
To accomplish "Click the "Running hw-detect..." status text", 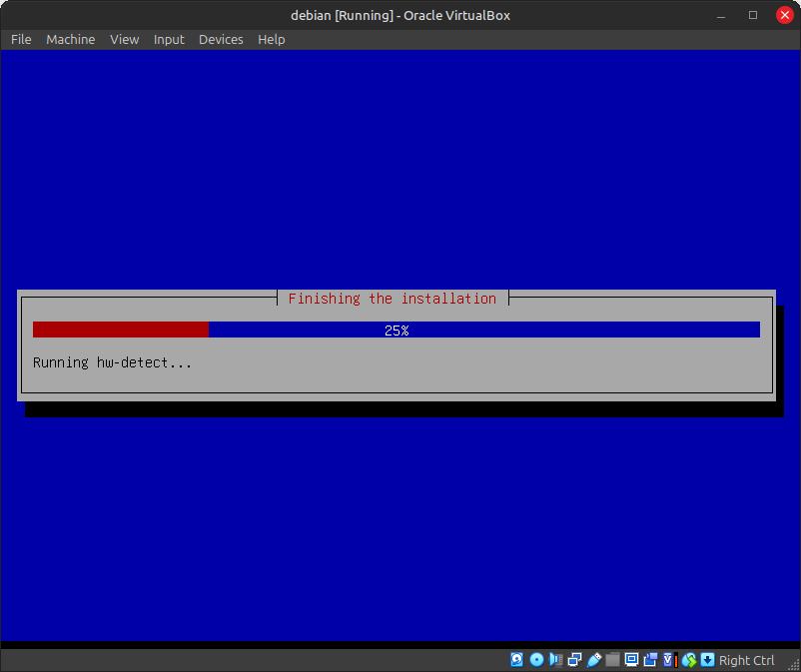I will tap(112, 362).
